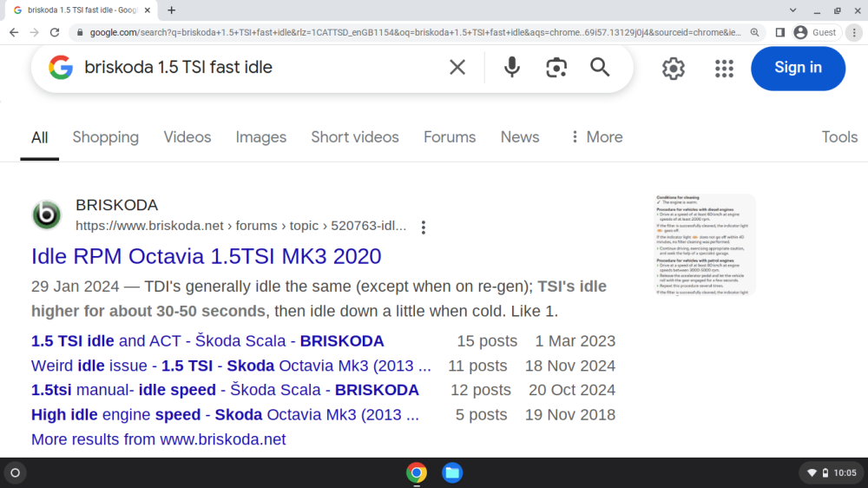Open Google quick settings gear icon
The image size is (868, 488).
(674, 68)
